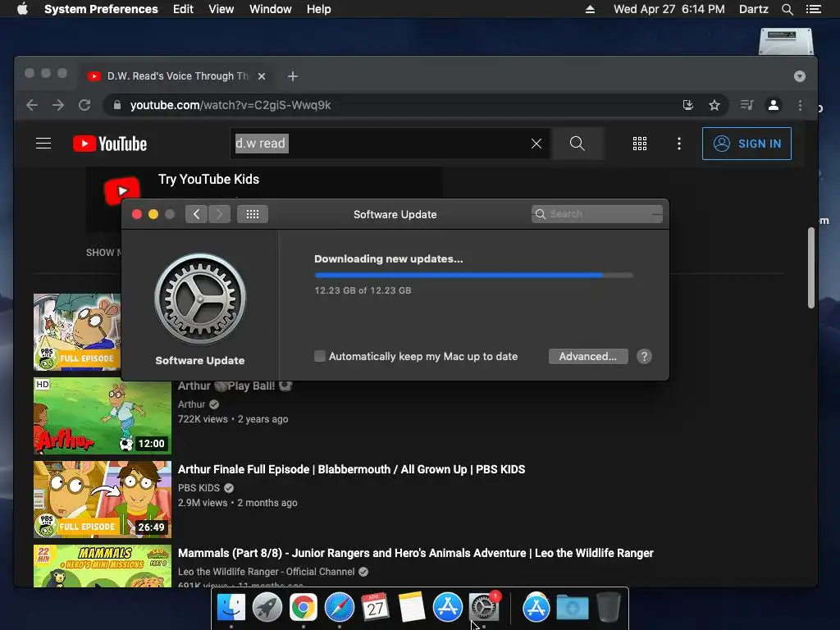Click the help question mark button
Image resolution: width=840 pixels, height=630 pixels.
[645, 356]
